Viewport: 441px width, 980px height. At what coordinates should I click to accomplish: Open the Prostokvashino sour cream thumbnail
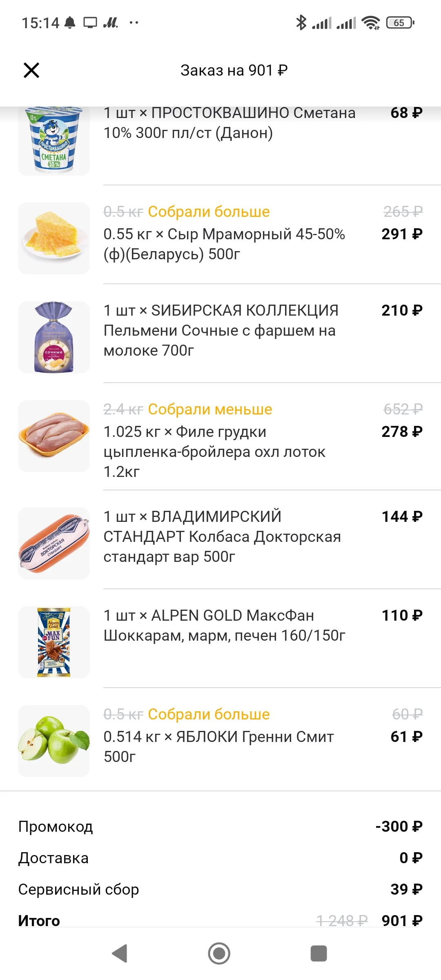point(54,140)
